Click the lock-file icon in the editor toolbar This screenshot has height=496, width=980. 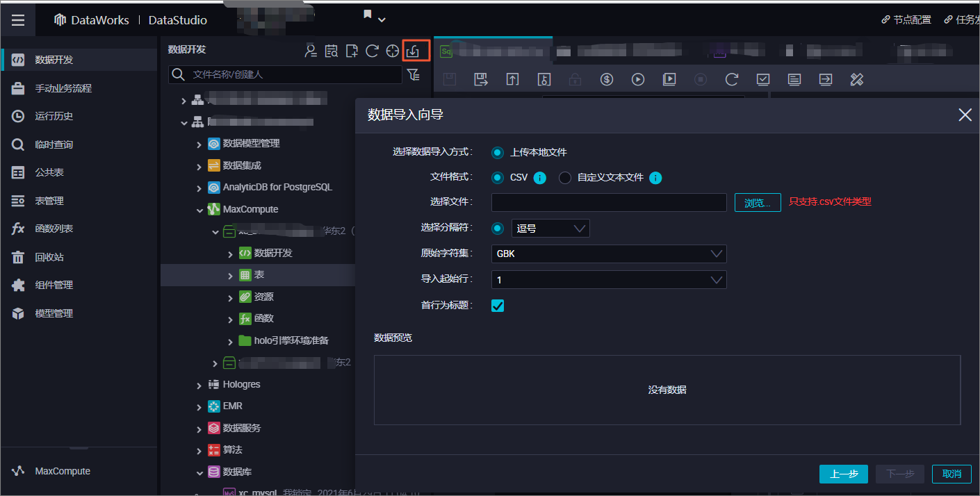coord(575,79)
